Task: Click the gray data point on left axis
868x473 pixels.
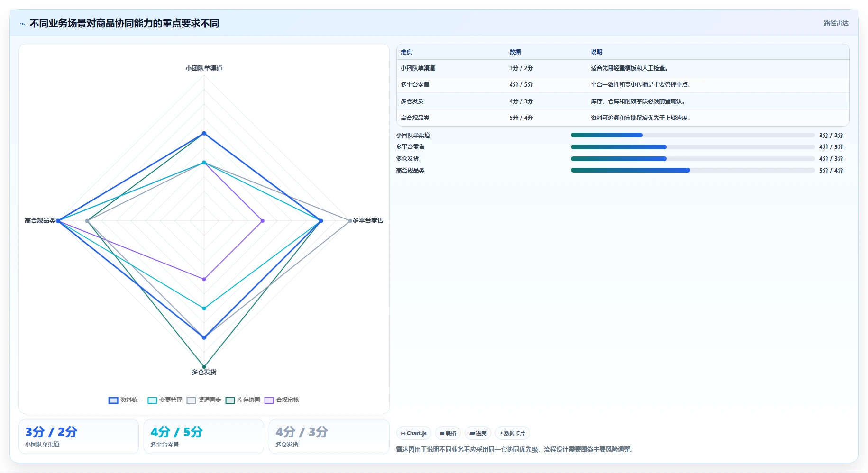Action: pos(87,221)
